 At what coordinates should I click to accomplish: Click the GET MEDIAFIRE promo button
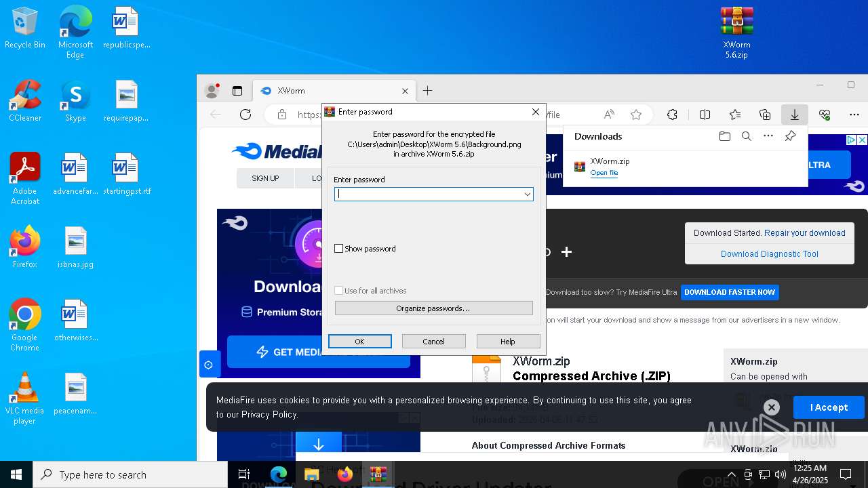(319, 352)
